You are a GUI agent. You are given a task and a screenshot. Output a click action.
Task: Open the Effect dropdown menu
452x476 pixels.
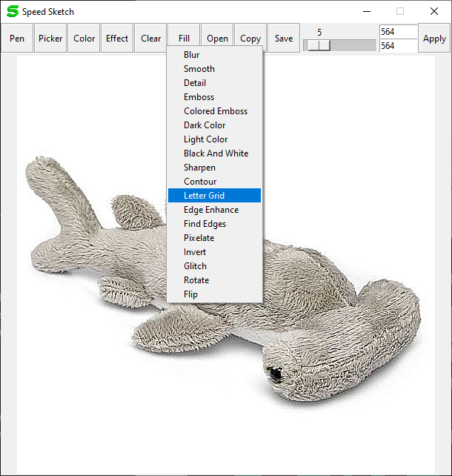pos(117,39)
